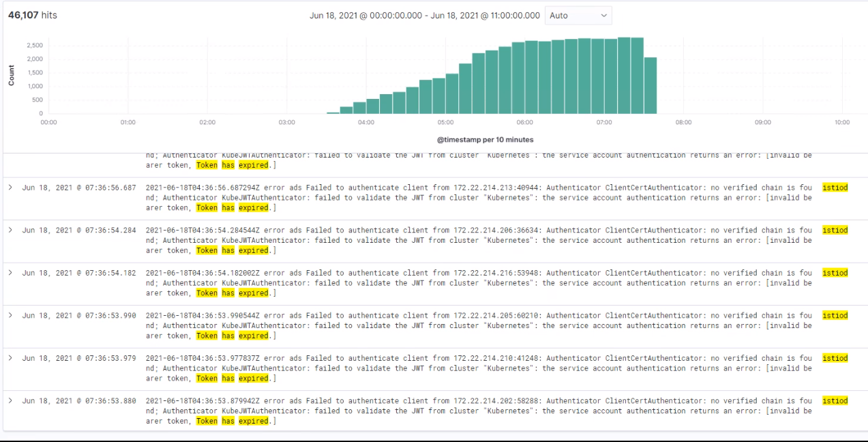The image size is (868, 442).
Task: Open the time range picker header
Action: 424,15
